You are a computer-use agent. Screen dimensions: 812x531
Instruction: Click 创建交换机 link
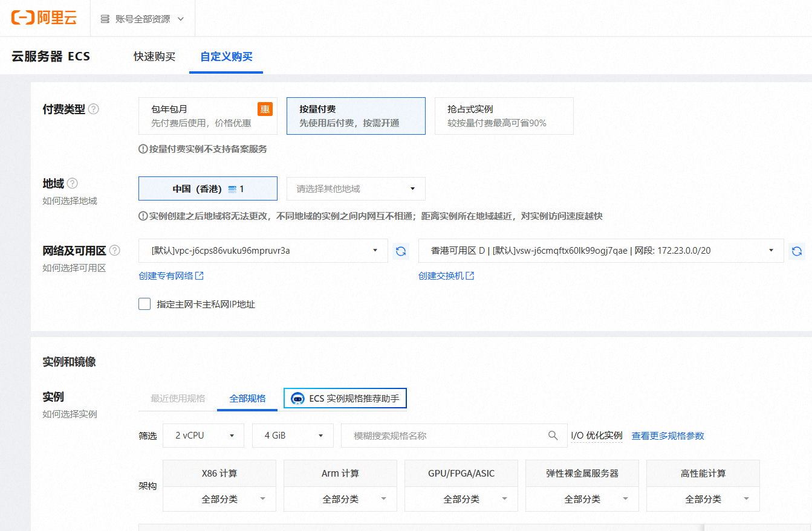441,275
